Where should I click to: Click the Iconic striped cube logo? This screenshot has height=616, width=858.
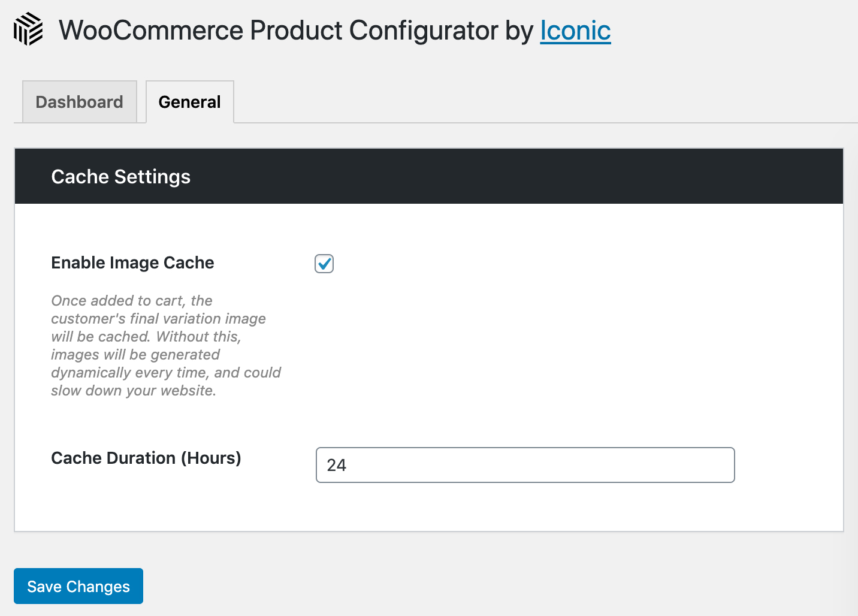(x=28, y=29)
